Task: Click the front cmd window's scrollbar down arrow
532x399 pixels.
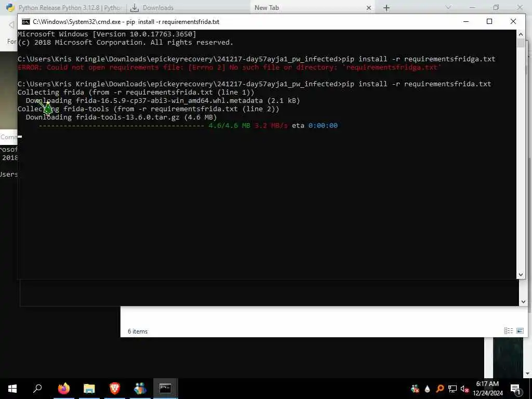Action: pos(521,275)
